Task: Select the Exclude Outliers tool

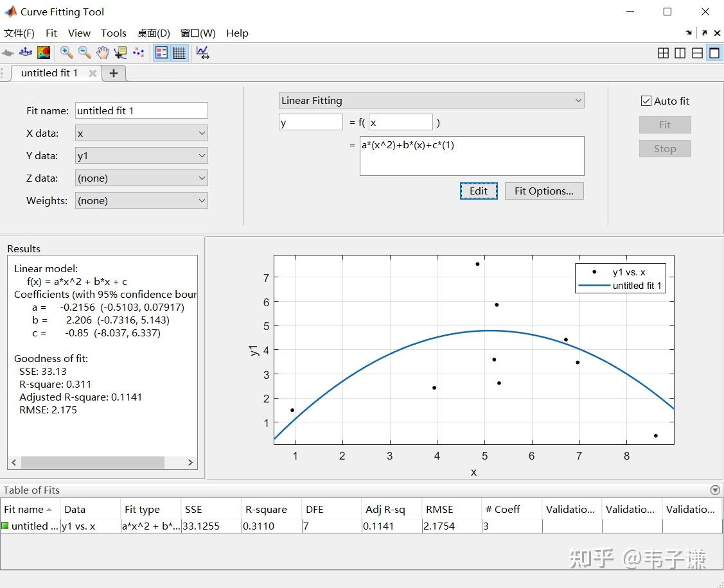Action: coord(138,53)
